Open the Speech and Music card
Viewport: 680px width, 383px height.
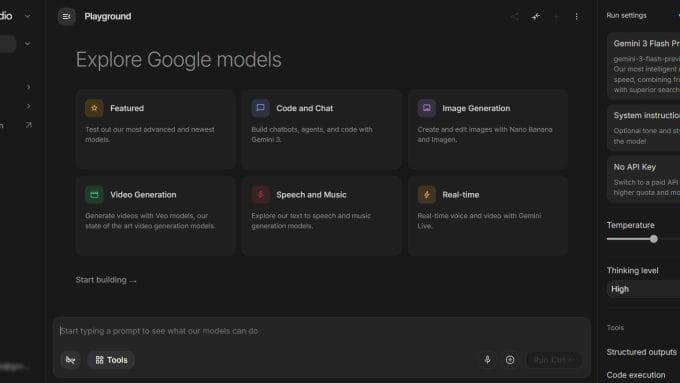(321, 216)
